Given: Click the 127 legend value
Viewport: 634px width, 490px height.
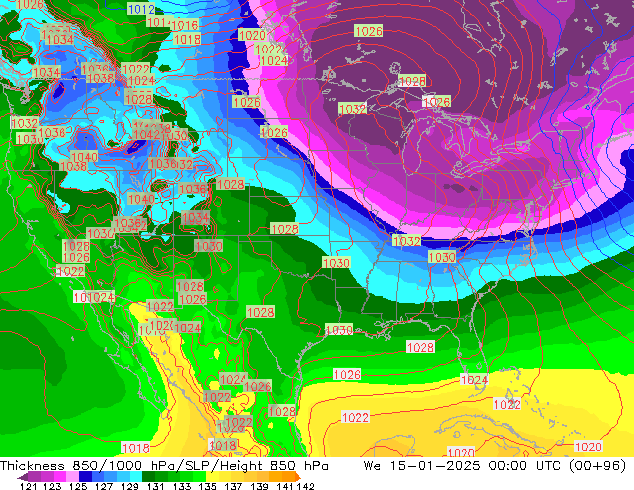Looking at the screenshot, I should 104,486.
